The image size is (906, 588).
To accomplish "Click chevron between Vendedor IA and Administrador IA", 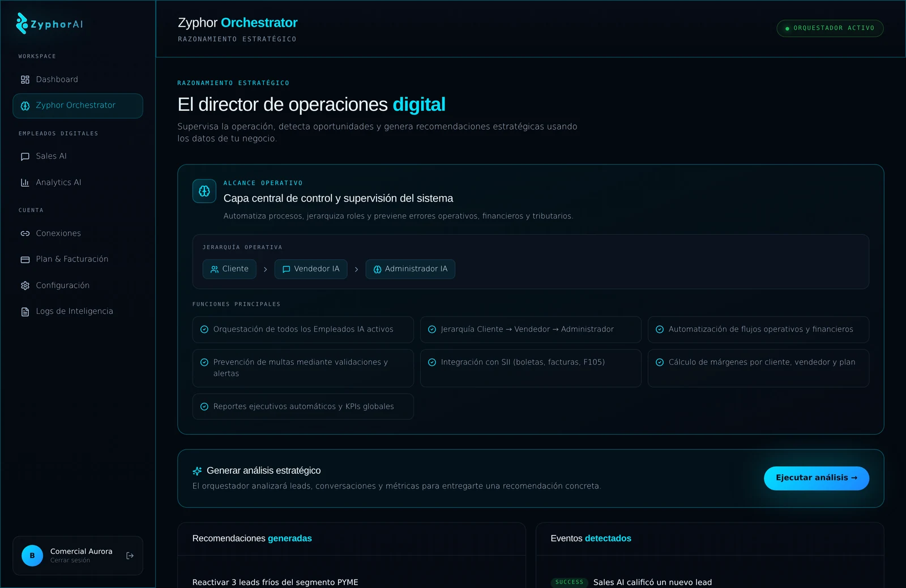I will coord(356,269).
